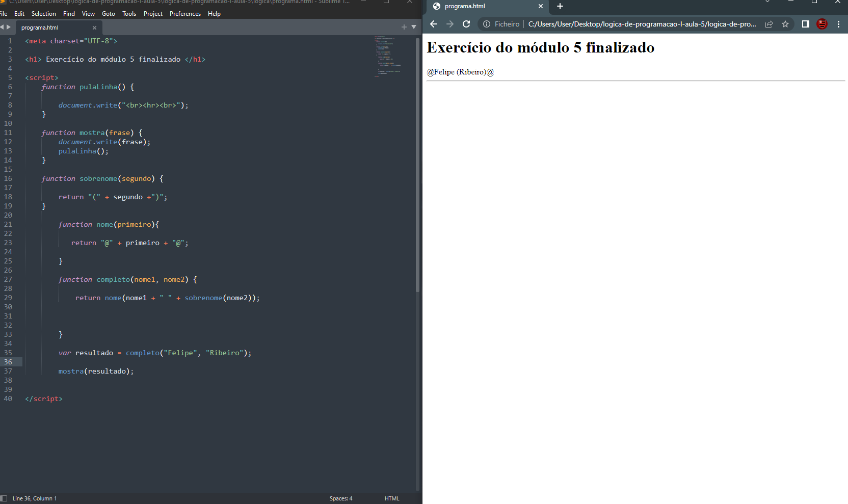Open the Help menu
This screenshot has height=504, width=848.
pyautogui.click(x=214, y=14)
